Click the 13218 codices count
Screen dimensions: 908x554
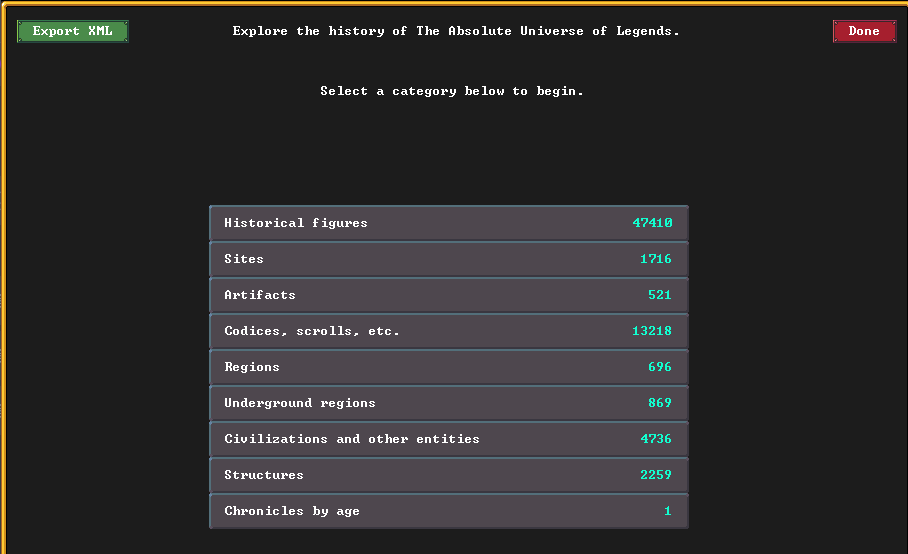[x=652, y=331]
